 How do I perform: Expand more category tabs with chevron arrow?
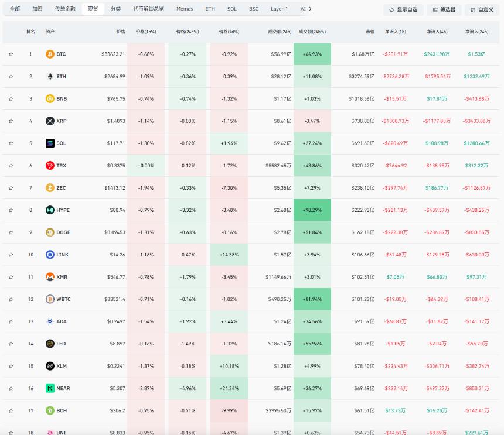pos(310,9)
